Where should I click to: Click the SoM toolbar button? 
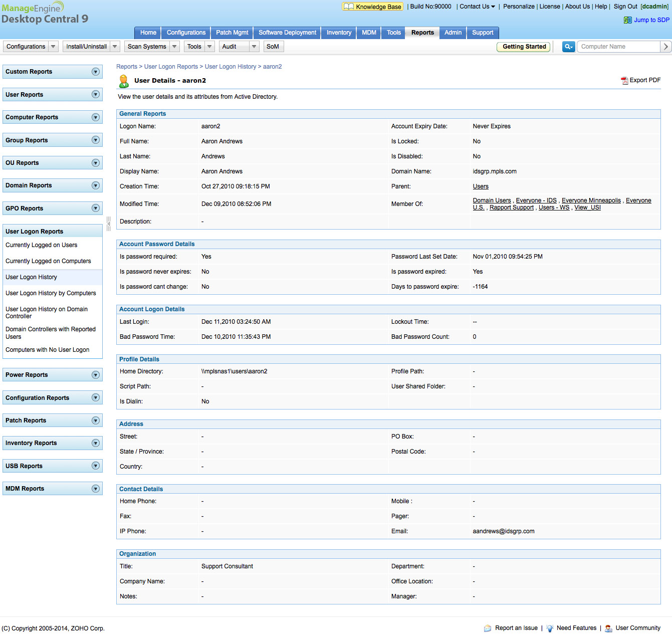coord(273,47)
